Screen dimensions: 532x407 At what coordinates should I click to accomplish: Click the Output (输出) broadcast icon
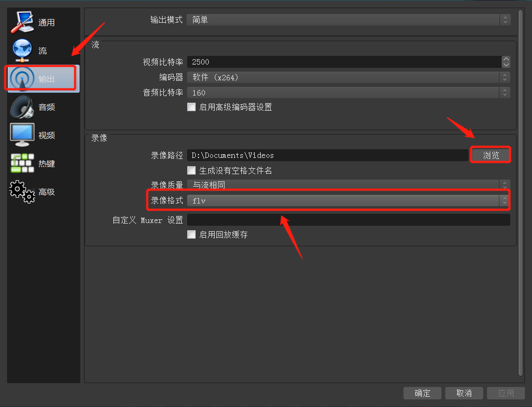pos(23,79)
